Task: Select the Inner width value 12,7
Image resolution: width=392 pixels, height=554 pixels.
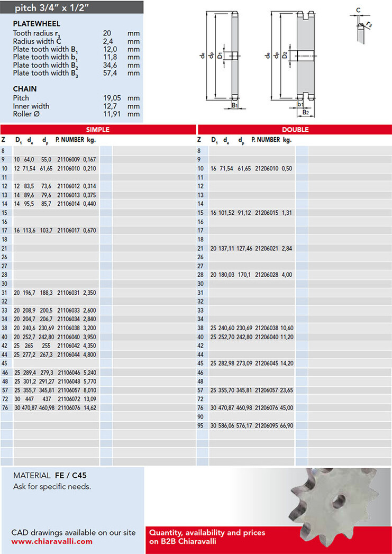Action: [x=111, y=106]
